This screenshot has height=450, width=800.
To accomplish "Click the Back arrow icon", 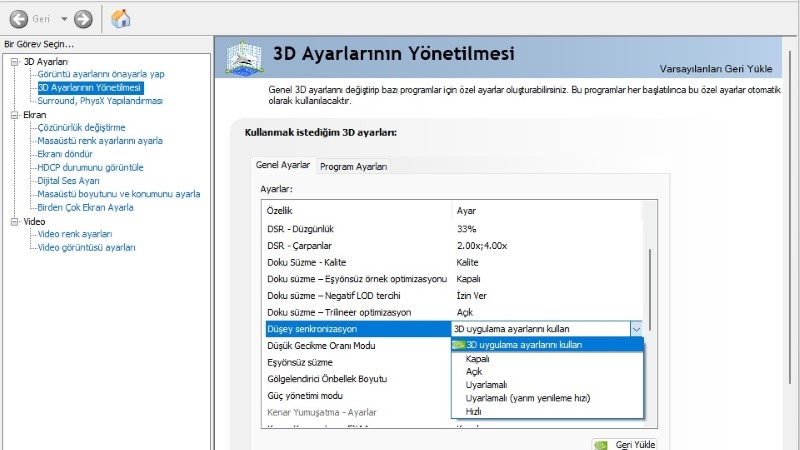I will coord(19,19).
